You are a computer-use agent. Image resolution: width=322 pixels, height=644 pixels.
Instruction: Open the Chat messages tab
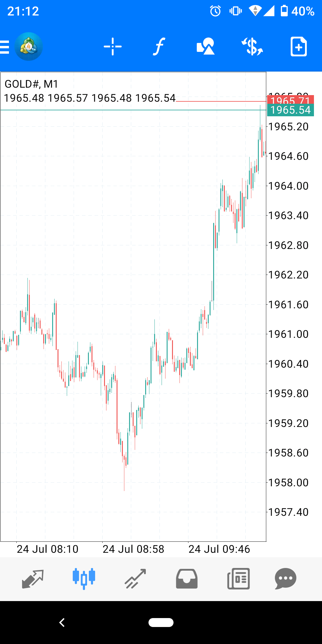coord(285,579)
